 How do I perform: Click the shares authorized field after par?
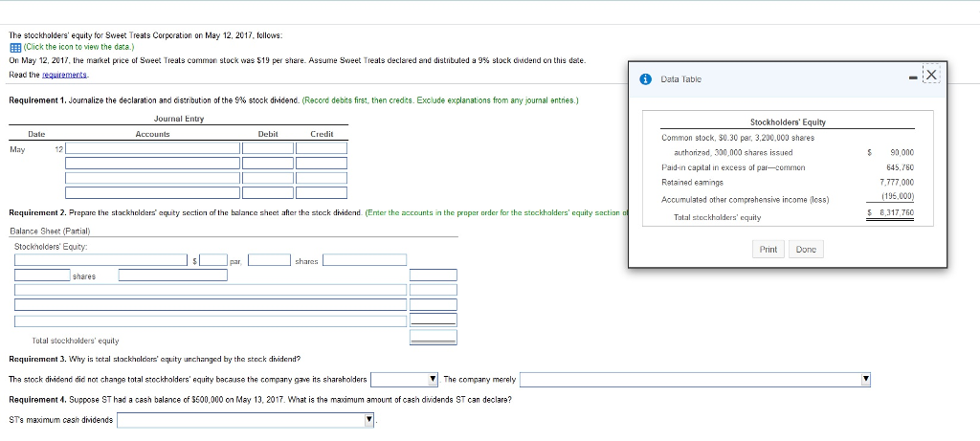tap(269, 260)
